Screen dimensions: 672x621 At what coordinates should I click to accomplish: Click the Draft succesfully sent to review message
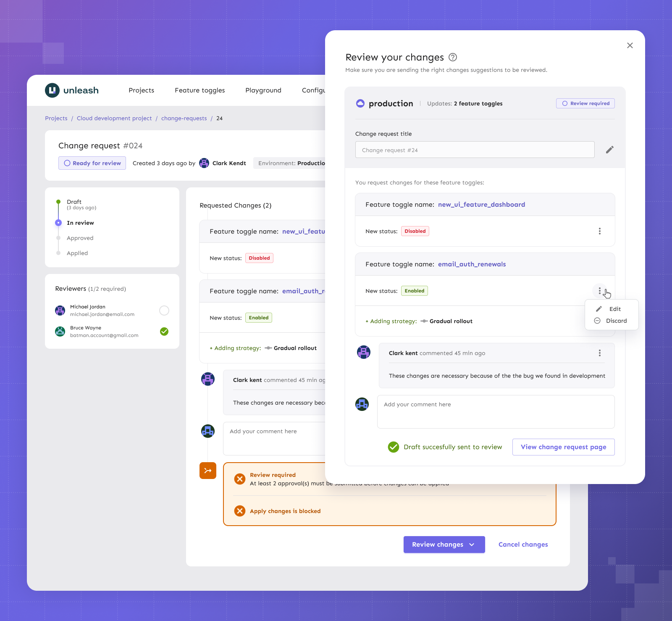[x=453, y=447]
